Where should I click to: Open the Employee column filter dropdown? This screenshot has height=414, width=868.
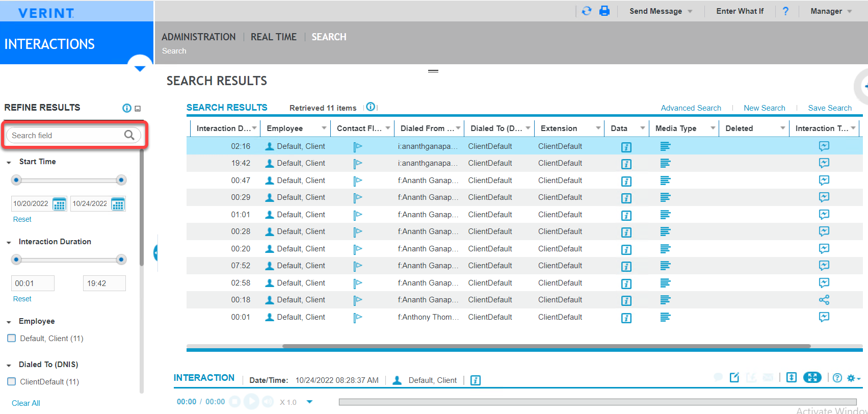pos(324,128)
